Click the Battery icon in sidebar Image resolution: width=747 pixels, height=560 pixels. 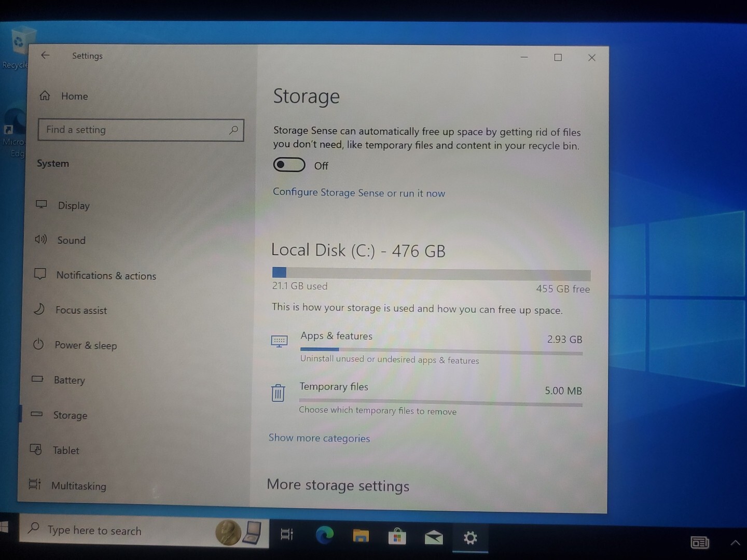click(x=37, y=379)
